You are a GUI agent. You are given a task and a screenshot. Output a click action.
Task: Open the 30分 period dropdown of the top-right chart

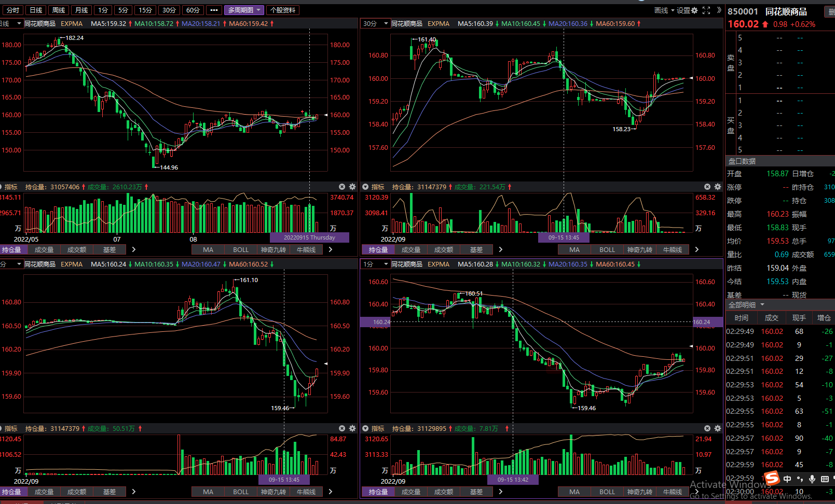[376, 24]
